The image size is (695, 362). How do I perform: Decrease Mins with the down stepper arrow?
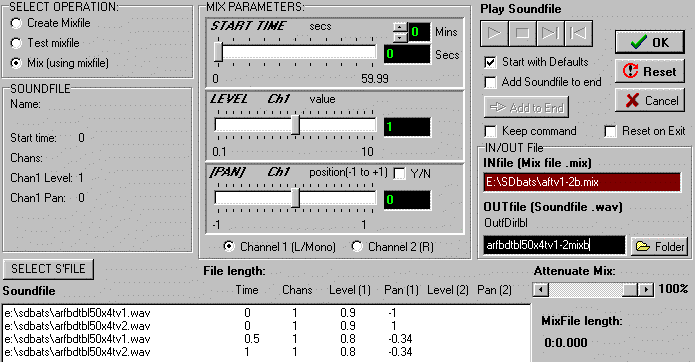[x=400, y=37]
